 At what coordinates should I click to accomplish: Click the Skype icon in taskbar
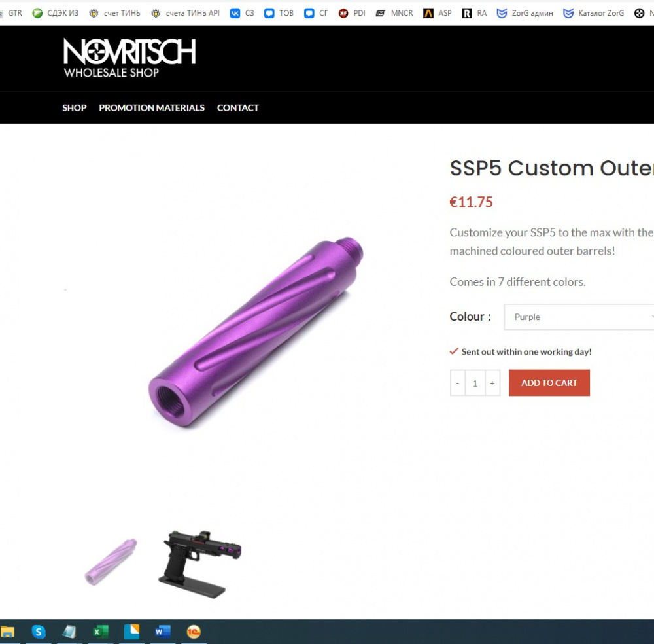click(39, 632)
